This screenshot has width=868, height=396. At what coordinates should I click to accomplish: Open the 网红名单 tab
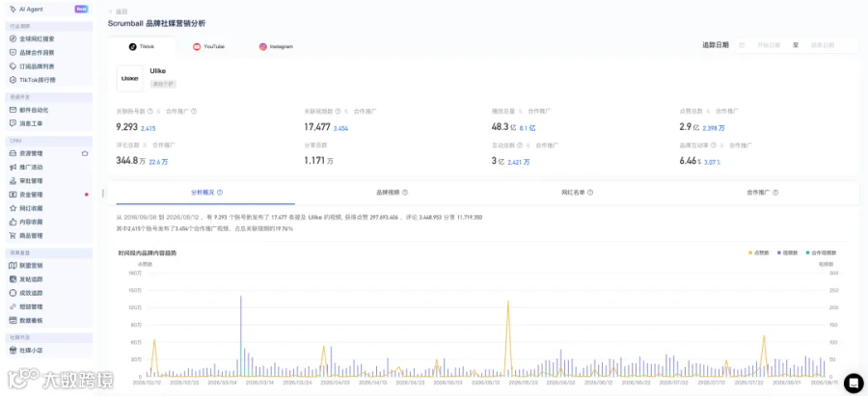click(x=577, y=193)
